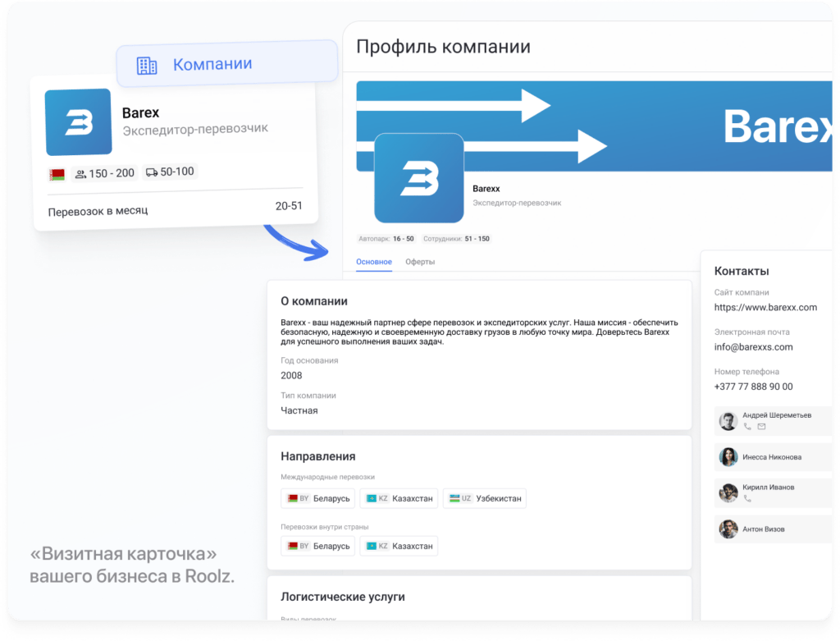The height and width of the screenshot is (641, 840).
Task: Click the email envelope icon for Андрей Шереметьев
Action: pos(761,426)
